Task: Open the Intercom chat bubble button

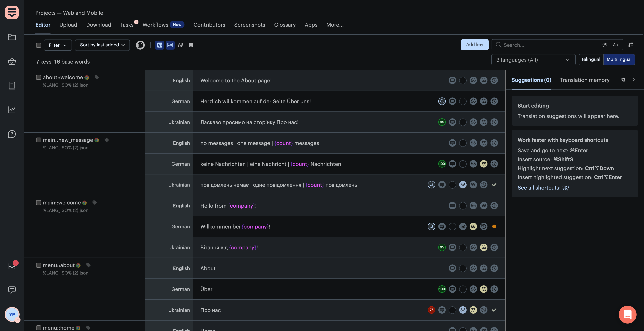Action: click(627, 314)
